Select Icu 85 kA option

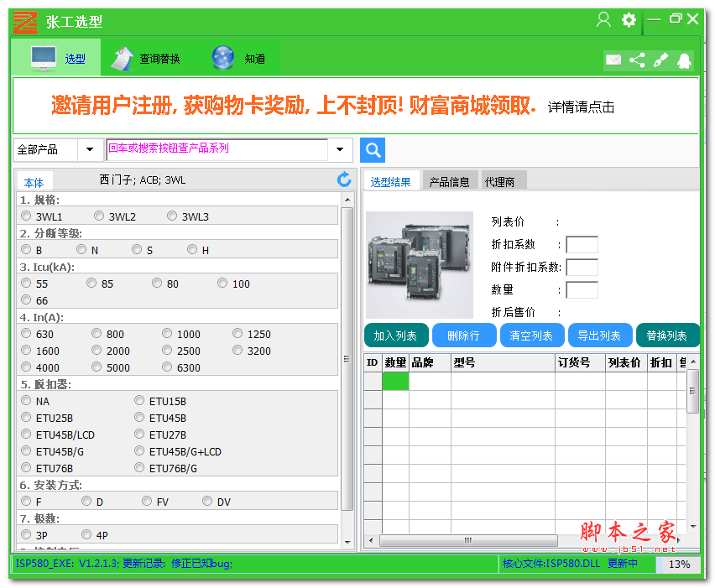pos(91,283)
